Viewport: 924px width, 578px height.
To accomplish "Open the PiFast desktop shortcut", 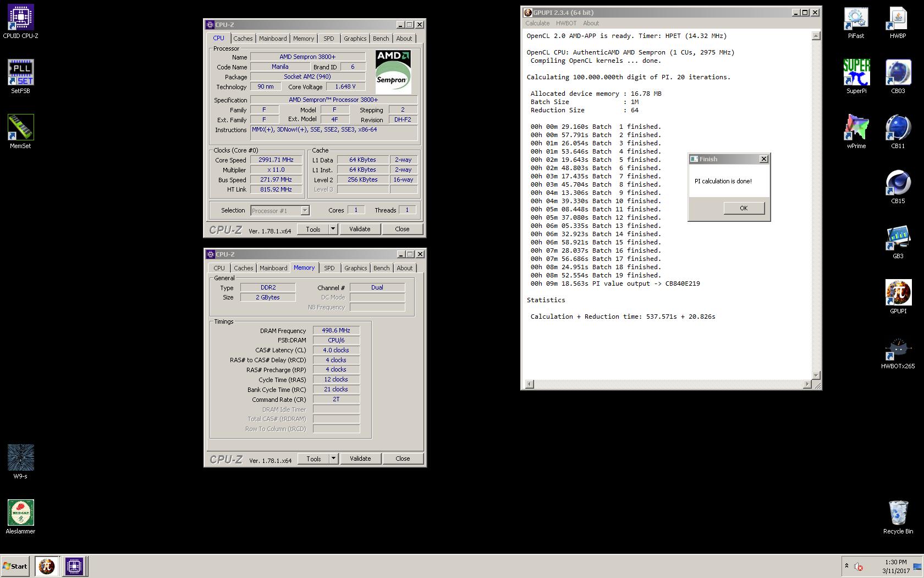I will tap(856, 22).
